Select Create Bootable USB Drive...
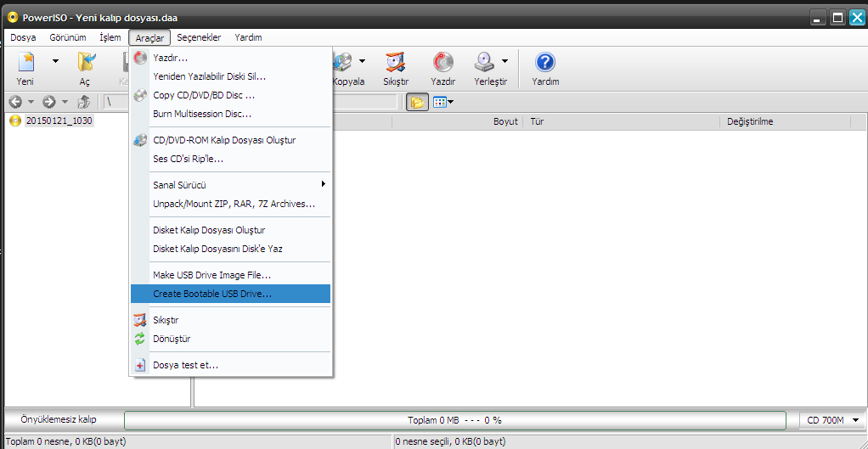Viewport: 868px width, 449px height. point(230,294)
